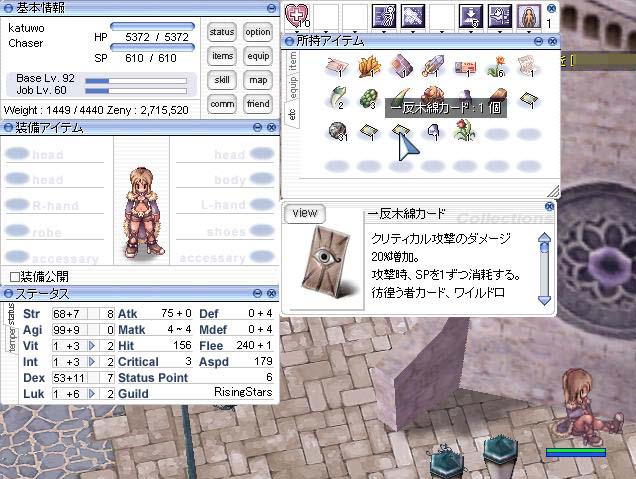Screen dimensions: 636x479
Task: Select the pink box item in inventory
Action: [x=401, y=66]
